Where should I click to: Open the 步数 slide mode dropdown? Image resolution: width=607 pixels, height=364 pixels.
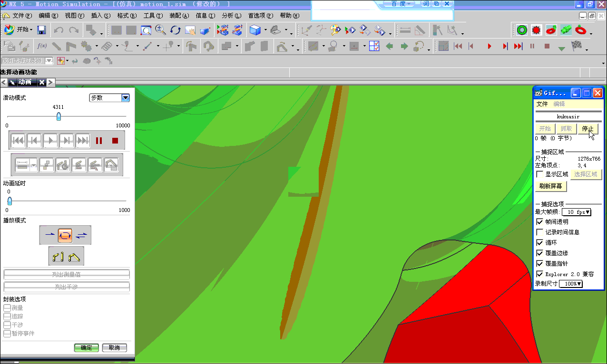pyautogui.click(x=110, y=98)
